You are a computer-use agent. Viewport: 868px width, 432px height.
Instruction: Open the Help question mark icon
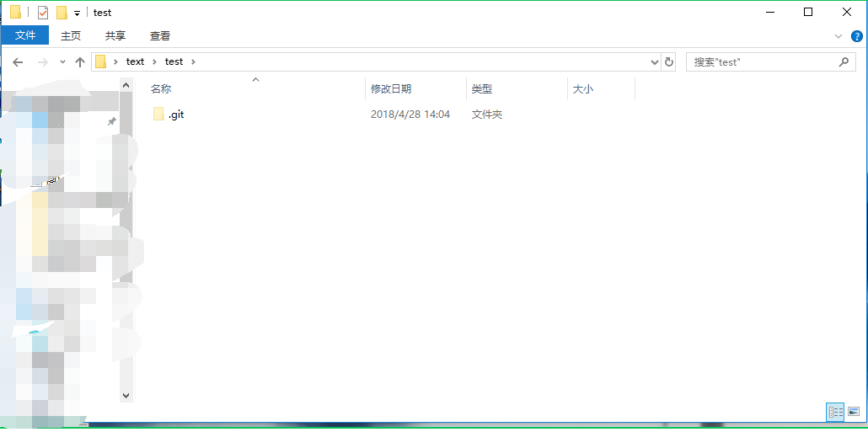tap(856, 36)
